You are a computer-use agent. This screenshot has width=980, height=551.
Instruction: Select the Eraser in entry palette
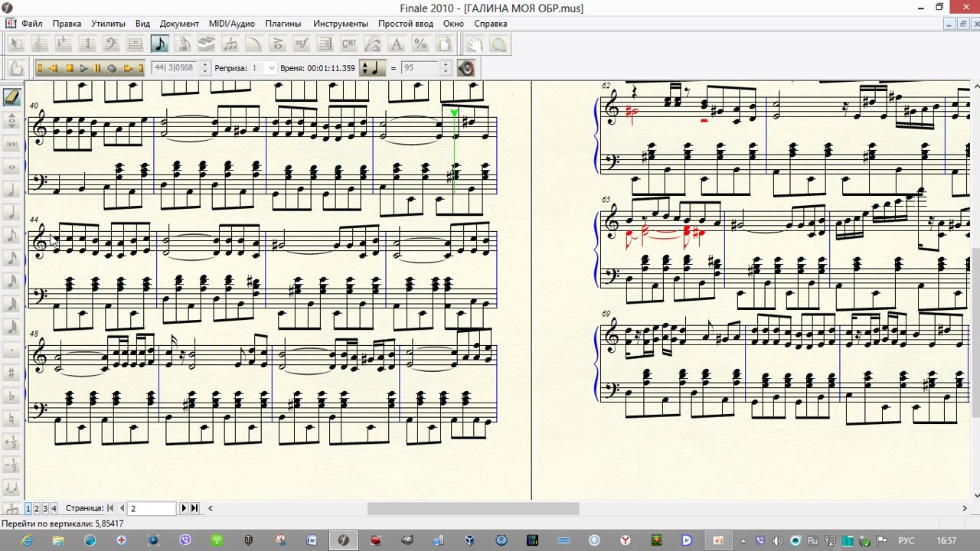(x=11, y=97)
